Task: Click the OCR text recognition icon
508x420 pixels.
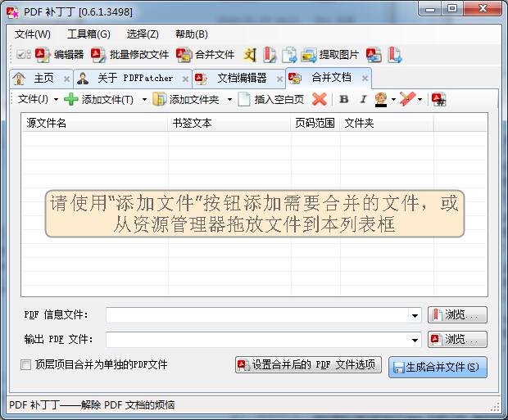Action: click(x=250, y=55)
